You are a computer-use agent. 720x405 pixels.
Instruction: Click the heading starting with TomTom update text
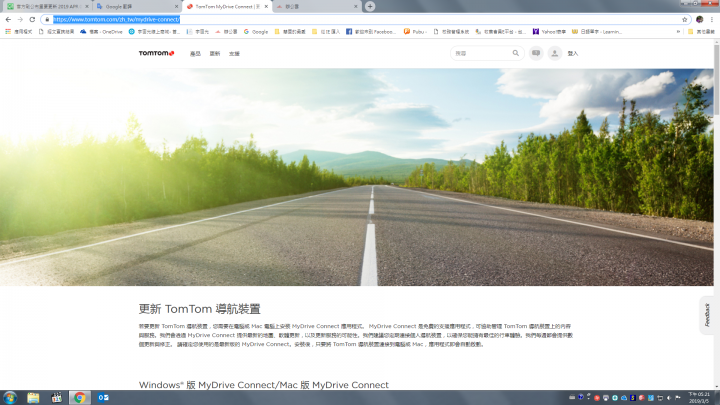(x=200, y=309)
